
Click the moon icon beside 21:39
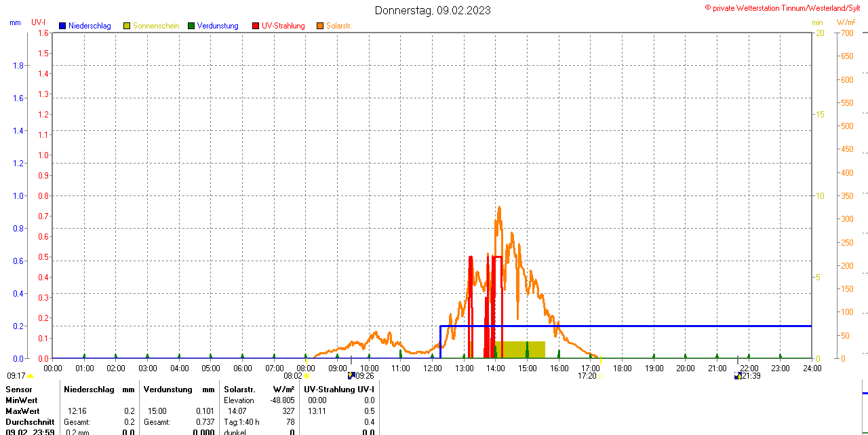(x=738, y=375)
